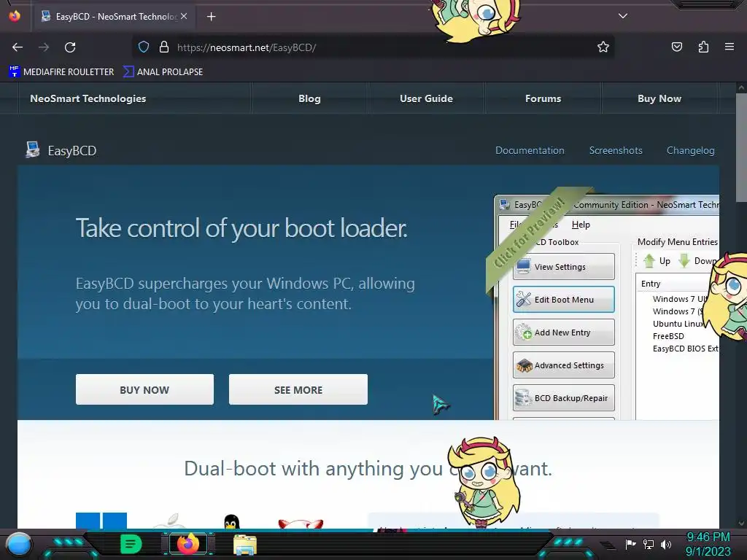Open the green notes app on taskbar

(131, 544)
